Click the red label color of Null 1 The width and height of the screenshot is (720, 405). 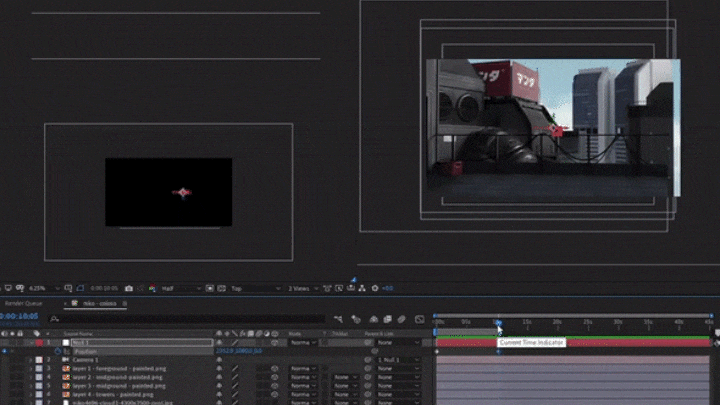pos(39,343)
